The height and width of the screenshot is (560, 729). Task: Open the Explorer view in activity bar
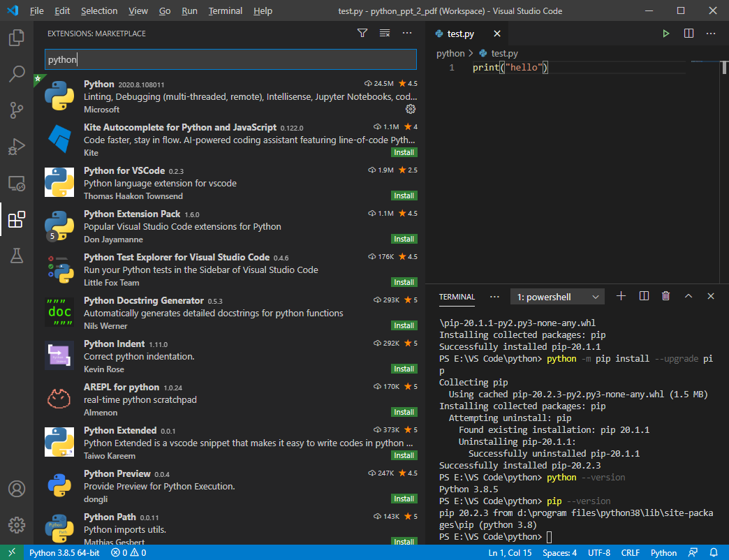pyautogui.click(x=17, y=38)
